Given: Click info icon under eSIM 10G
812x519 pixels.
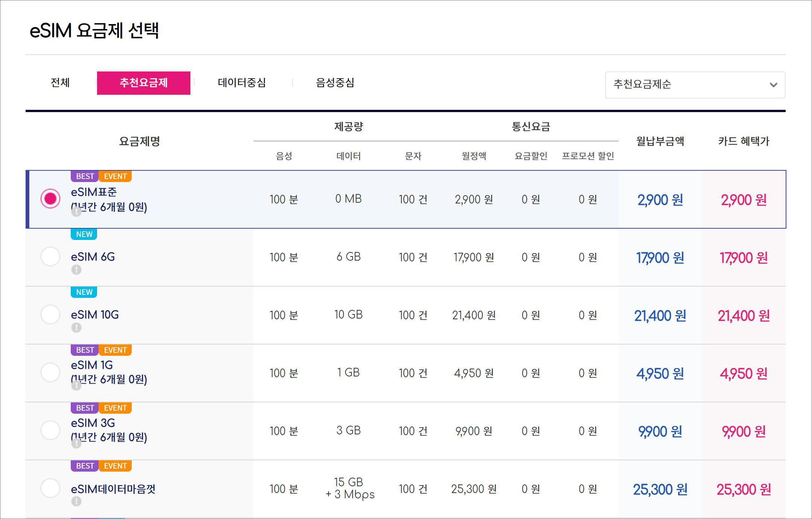Looking at the screenshot, I should pos(76,328).
